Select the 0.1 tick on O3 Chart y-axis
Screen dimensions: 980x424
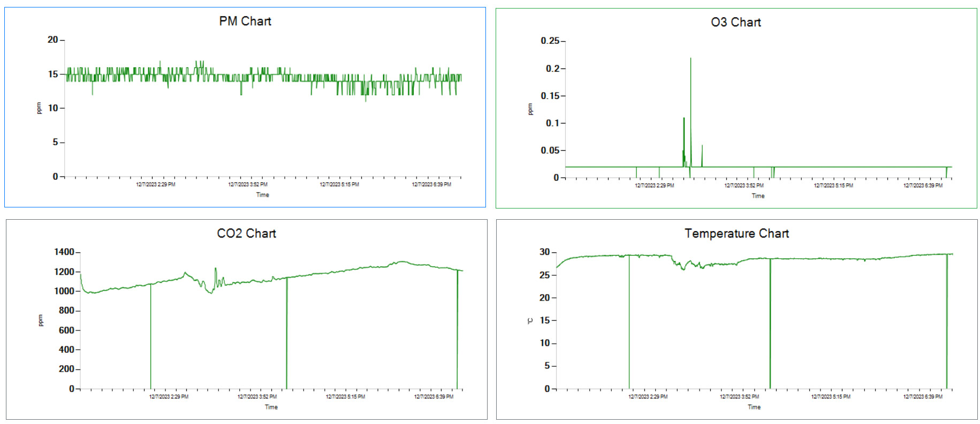tap(552, 123)
